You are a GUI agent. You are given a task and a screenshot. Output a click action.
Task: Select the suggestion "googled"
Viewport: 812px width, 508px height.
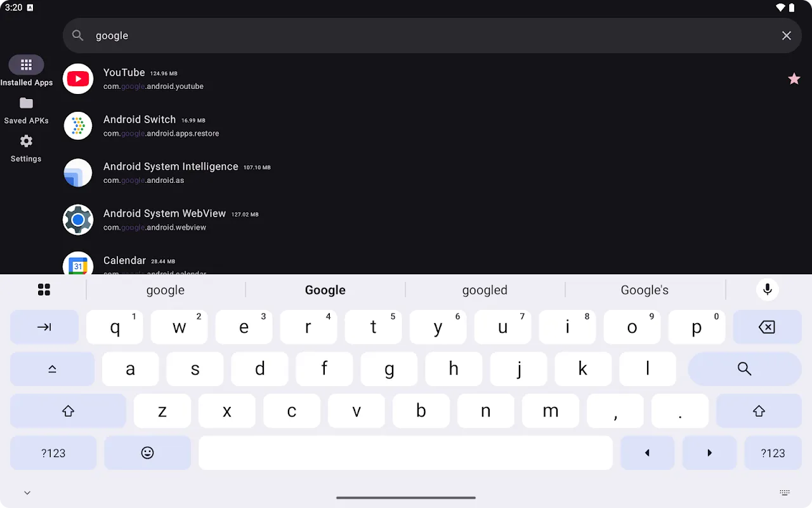tap(485, 290)
